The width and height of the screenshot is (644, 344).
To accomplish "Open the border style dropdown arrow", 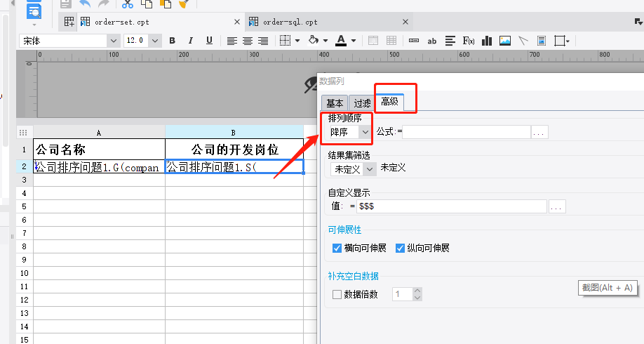I will click(x=297, y=41).
